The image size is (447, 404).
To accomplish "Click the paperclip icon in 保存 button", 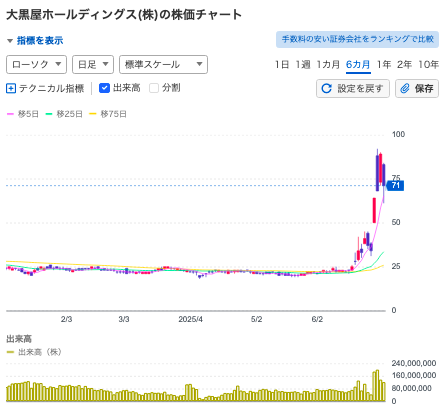I will point(405,88).
